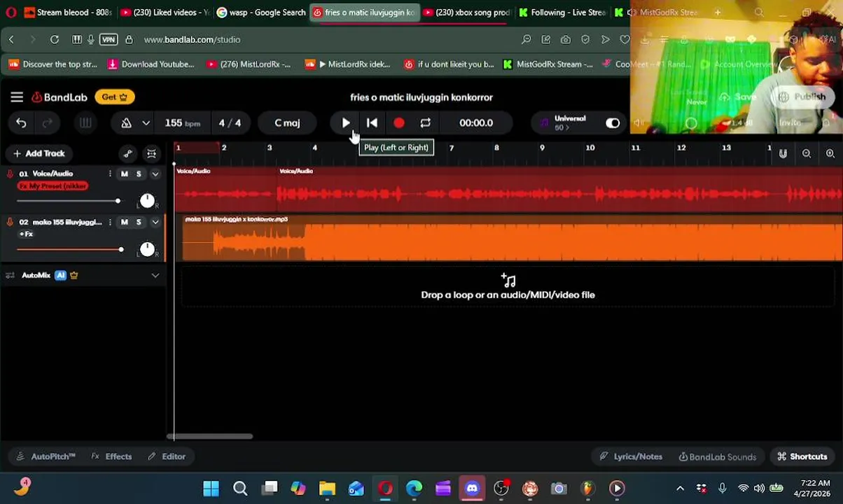Open the Shortcuts panel
843x504 pixels.
point(802,456)
